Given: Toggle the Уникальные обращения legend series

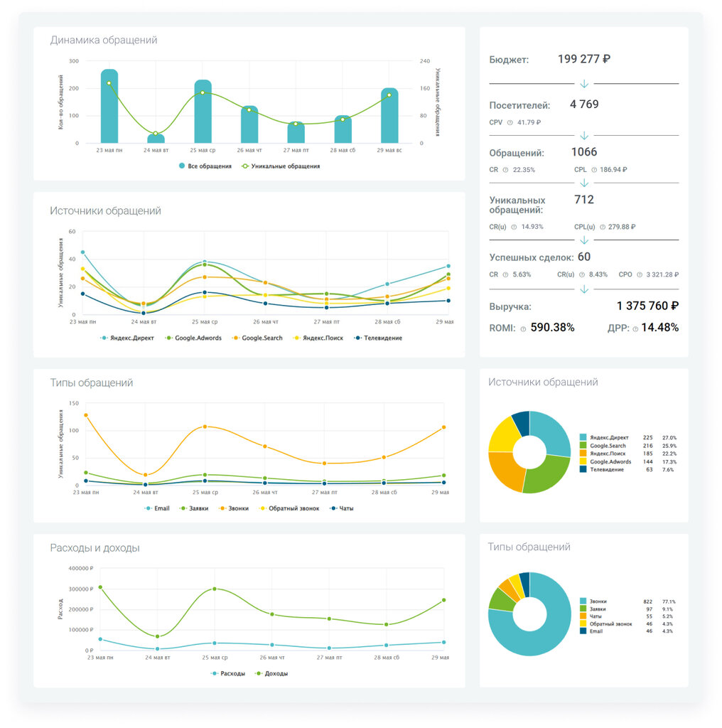Looking at the screenshot, I should coord(281,166).
